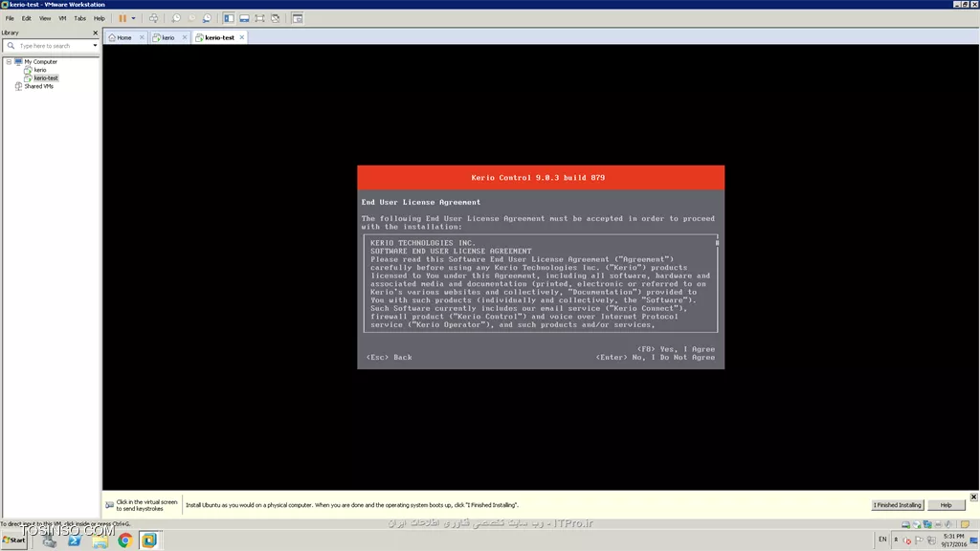The image size is (980, 551).
Task: Close the Library panel
Action: (95, 33)
